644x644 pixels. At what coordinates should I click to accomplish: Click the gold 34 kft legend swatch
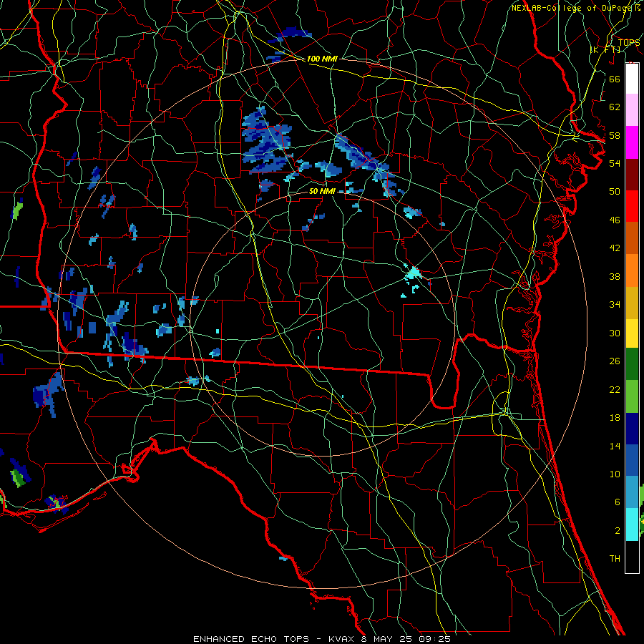click(632, 303)
